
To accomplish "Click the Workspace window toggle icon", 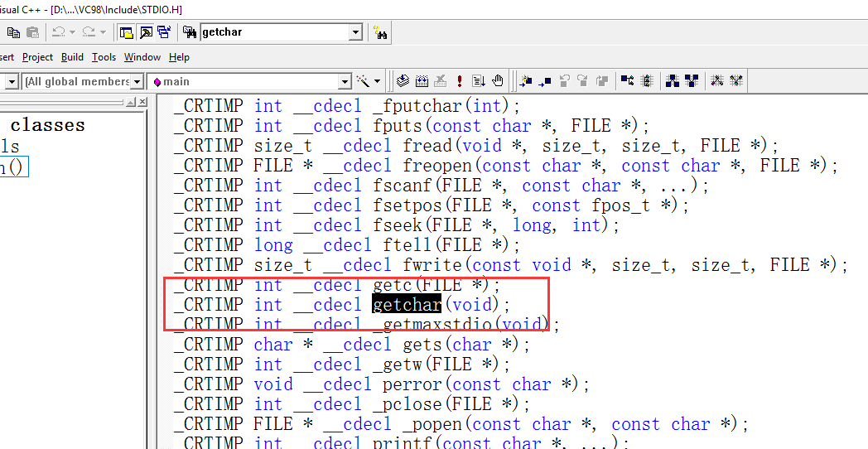I will [126, 32].
